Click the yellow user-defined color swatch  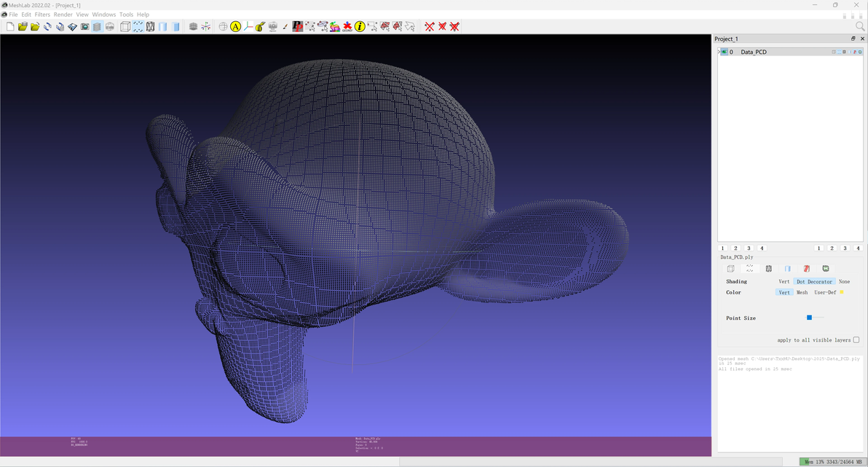coord(842,292)
